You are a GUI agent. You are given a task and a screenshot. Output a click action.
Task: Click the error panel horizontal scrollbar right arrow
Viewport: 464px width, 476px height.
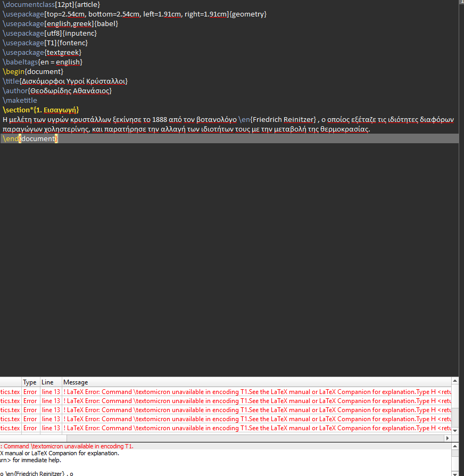tap(447, 438)
